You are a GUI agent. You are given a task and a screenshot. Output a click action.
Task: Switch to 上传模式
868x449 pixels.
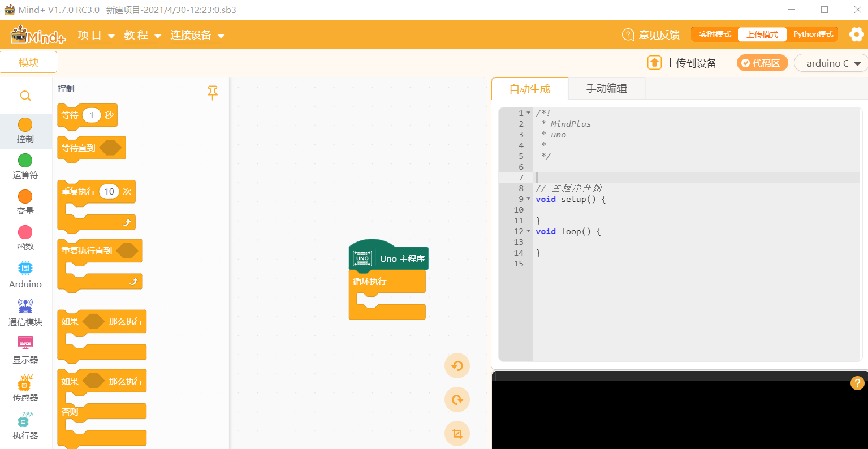click(762, 34)
